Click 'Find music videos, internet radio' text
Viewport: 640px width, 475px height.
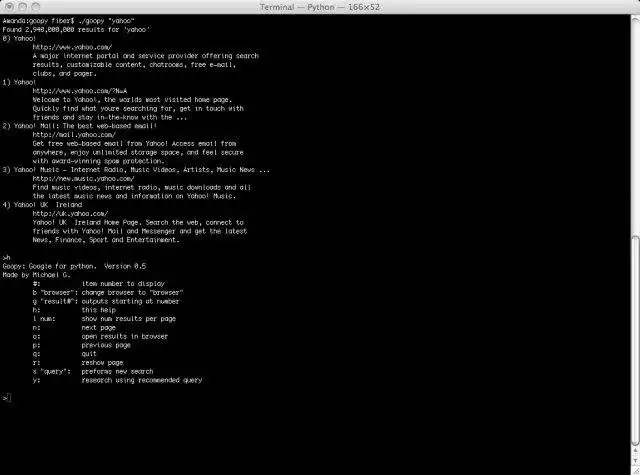tap(142, 187)
